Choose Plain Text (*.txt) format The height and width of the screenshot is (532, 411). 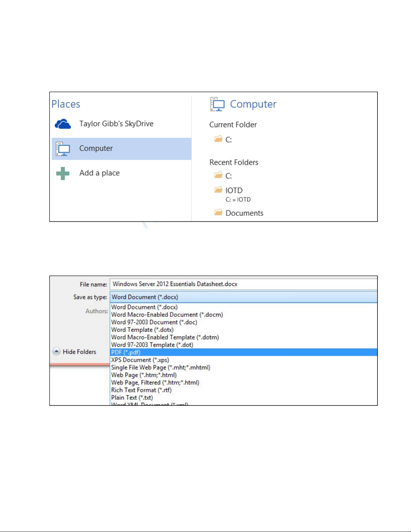[132, 397]
